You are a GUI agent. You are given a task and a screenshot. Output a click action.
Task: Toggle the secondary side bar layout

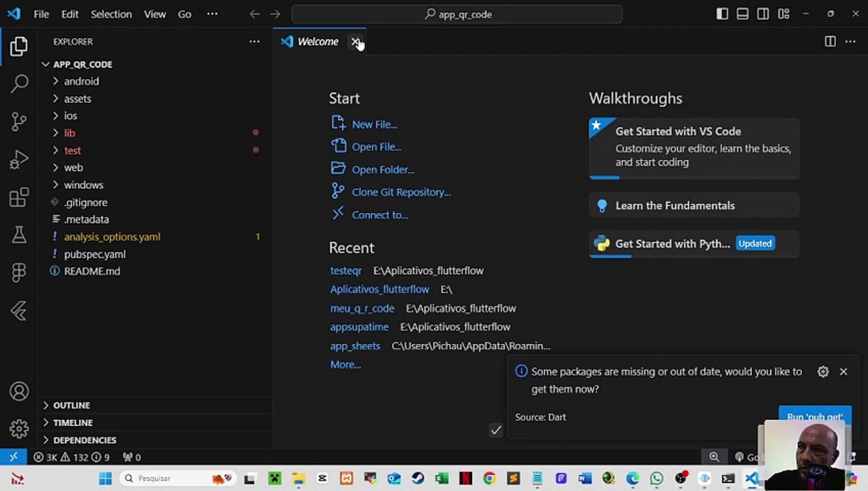[763, 14]
